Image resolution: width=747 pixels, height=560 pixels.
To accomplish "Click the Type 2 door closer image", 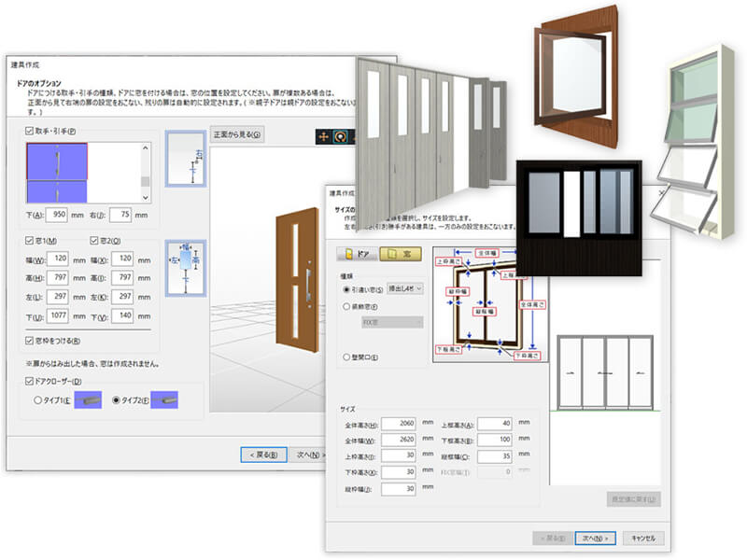I will [x=163, y=400].
